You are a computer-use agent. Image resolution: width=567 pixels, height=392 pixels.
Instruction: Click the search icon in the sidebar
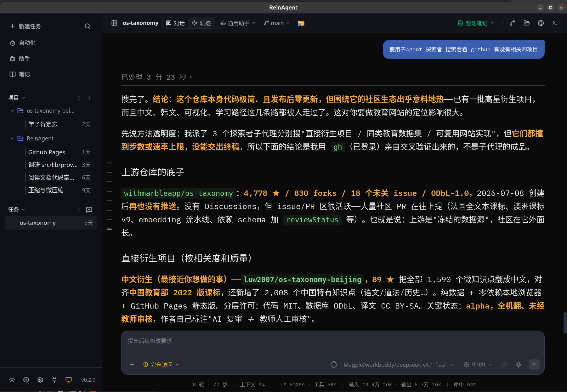click(x=88, y=26)
